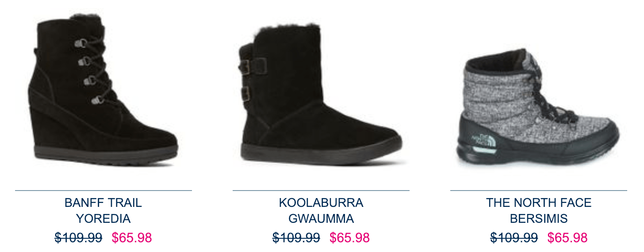The width and height of the screenshot is (644, 252).
Task: Open the North Face Bersimis boot image
Action: [x=537, y=108]
